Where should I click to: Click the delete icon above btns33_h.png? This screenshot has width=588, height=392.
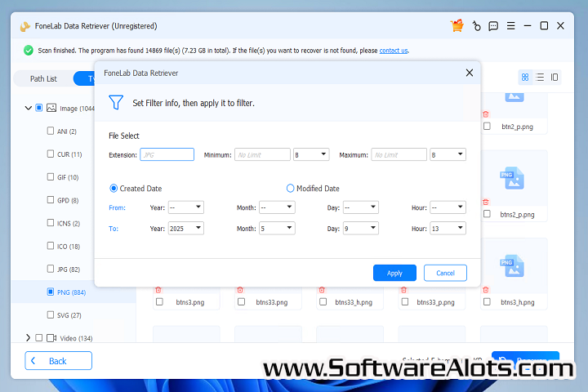point(322,290)
